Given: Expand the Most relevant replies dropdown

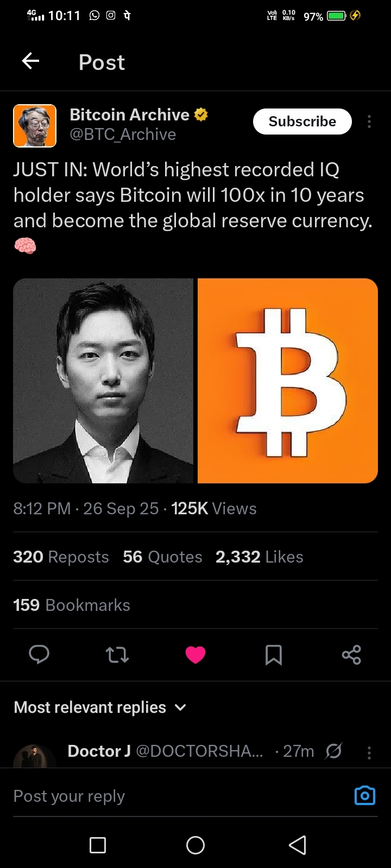Looking at the screenshot, I should 100,707.
